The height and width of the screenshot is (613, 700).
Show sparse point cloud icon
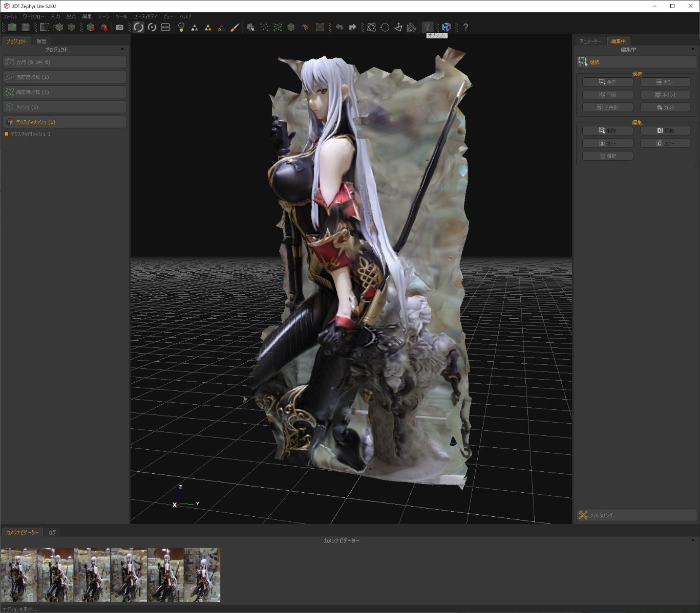tap(264, 27)
